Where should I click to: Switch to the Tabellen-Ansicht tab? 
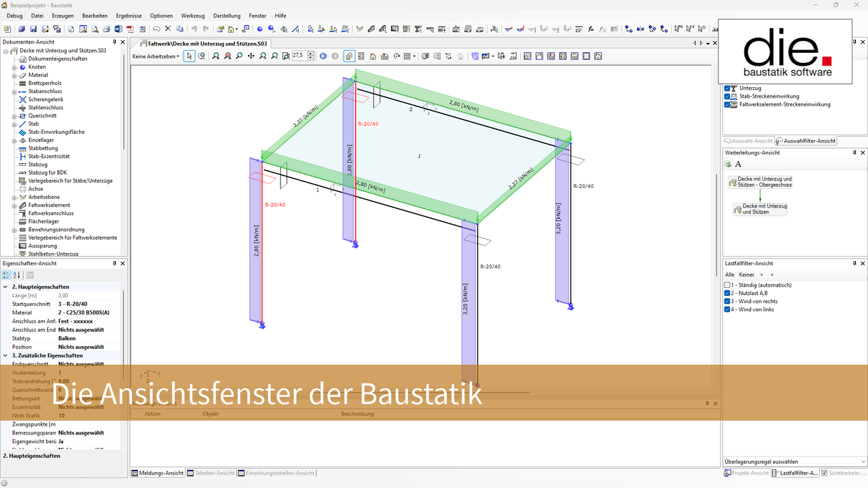point(211,473)
